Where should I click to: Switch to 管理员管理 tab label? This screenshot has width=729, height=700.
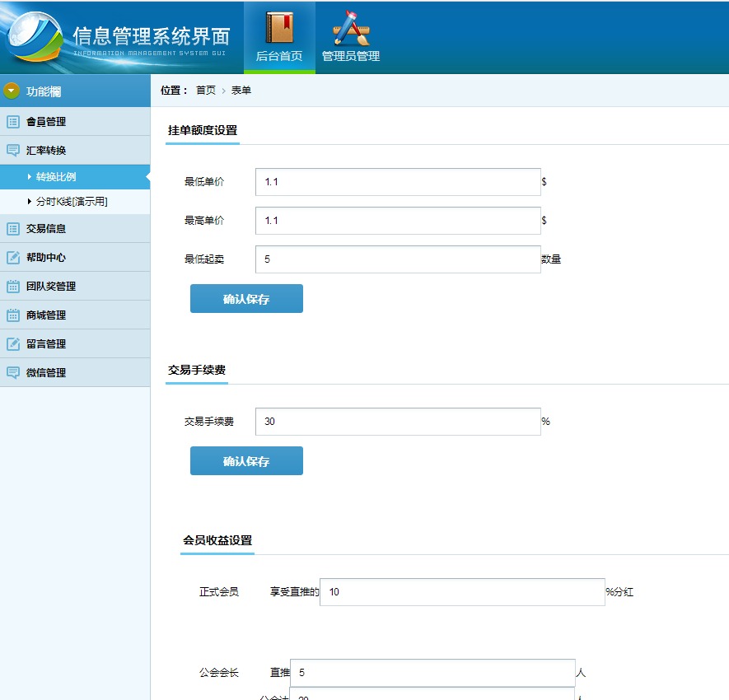tap(351, 56)
